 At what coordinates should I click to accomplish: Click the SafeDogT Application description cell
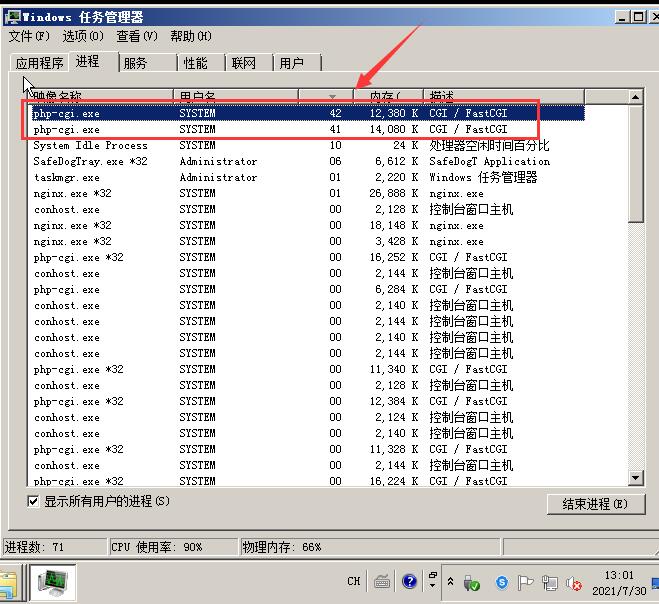489,161
